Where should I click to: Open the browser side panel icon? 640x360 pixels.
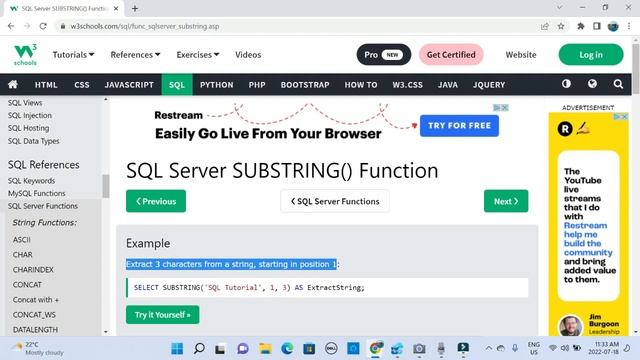tap(597, 26)
